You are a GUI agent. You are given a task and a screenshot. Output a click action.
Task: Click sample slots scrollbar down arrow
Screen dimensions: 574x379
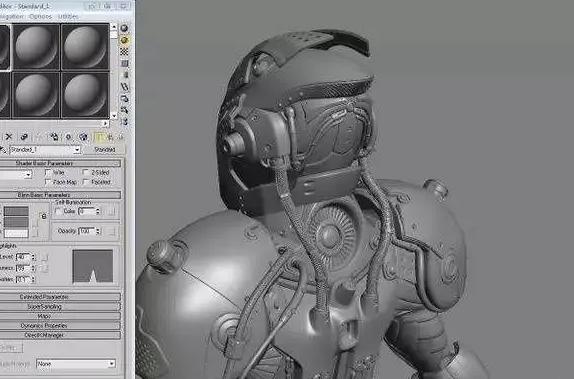click(x=114, y=116)
